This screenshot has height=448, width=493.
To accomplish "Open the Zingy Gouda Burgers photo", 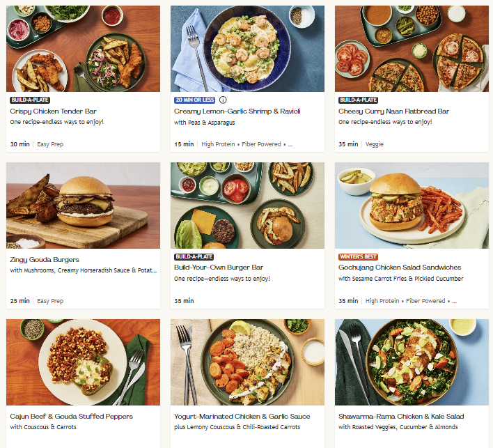I will (x=83, y=206).
